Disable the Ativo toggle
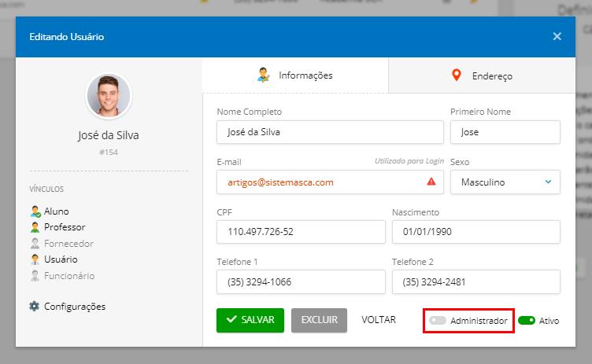The image size is (592, 364). pyautogui.click(x=527, y=320)
